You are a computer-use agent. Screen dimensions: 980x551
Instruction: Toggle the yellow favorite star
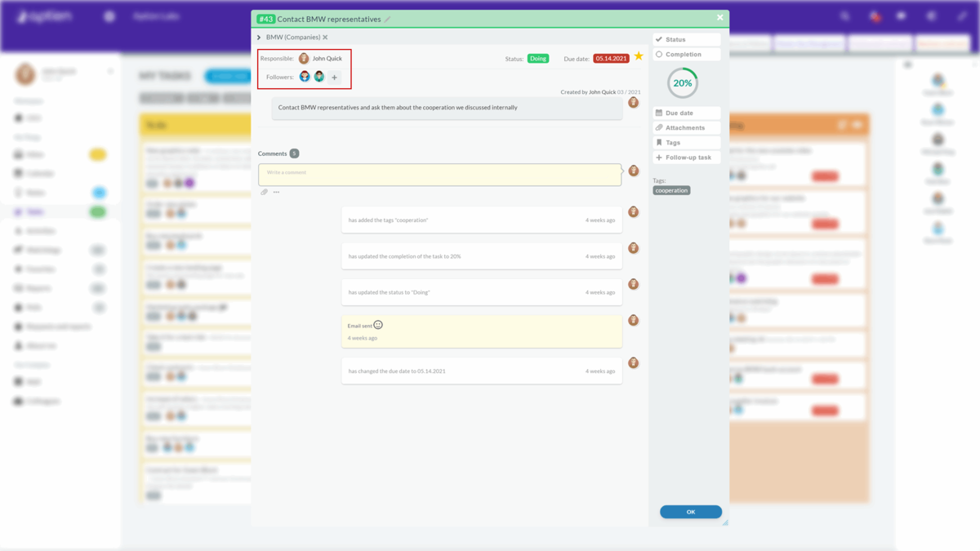(639, 56)
